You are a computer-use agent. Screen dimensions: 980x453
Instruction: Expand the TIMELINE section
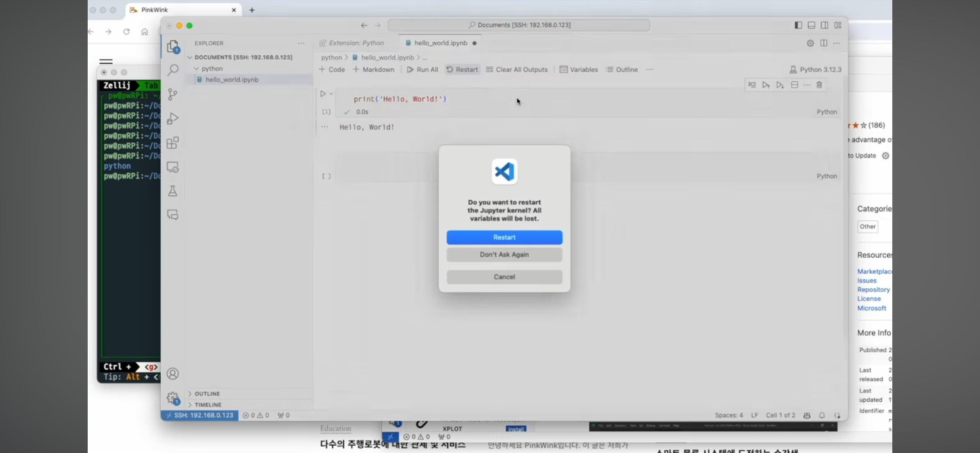coord(208,404)
